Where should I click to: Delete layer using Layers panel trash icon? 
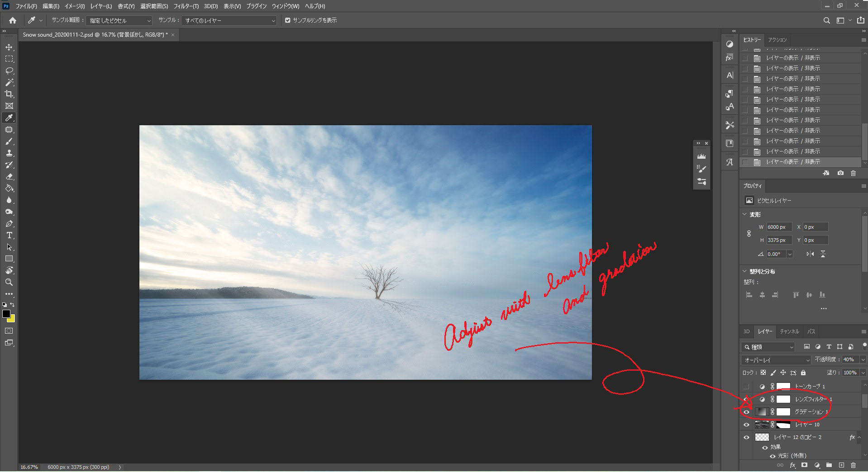click(853, 465)
